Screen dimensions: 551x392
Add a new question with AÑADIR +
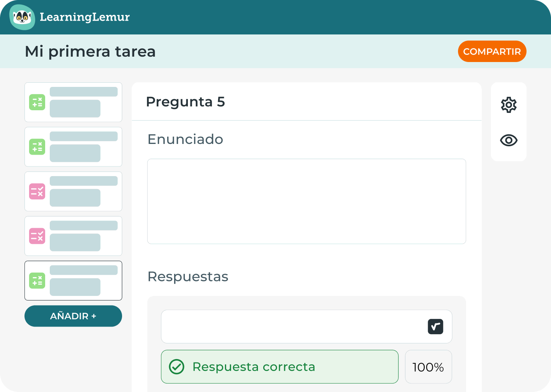[73, 316]
